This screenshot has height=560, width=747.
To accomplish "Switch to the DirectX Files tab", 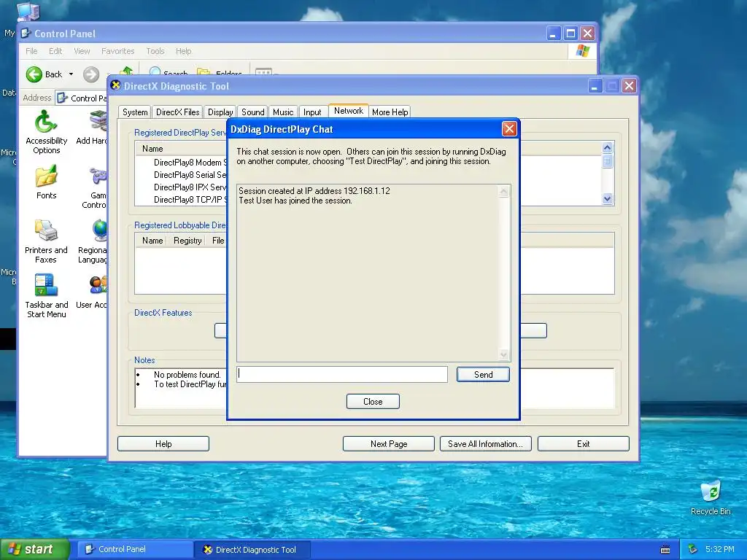I will (178, 112).
